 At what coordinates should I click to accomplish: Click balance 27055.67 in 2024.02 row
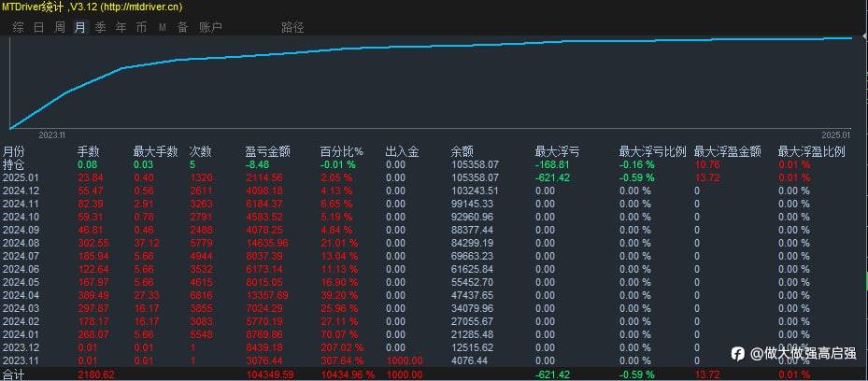[x=472, y=321]
